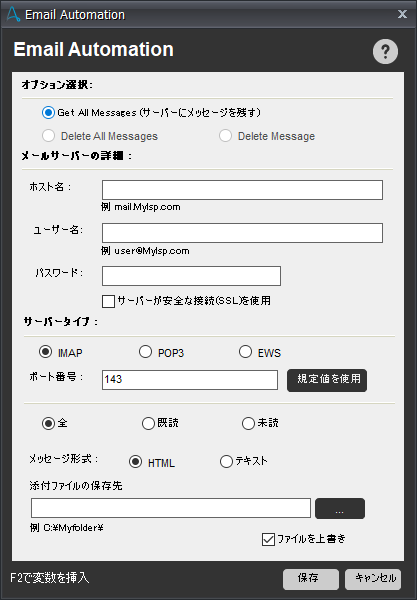Open help via the question mark icon
Image resolution: width=417 pixels, height=600 pixels.
[385, 51]
